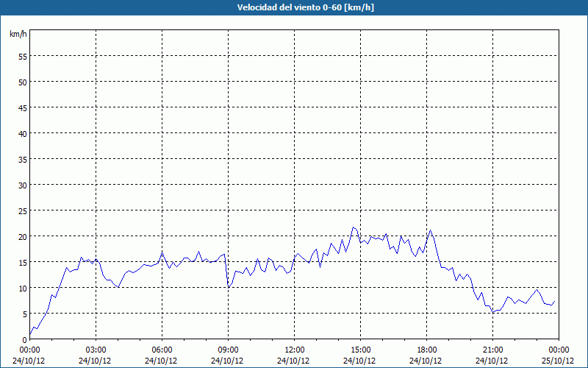
Task: Click the 40 value on the y-axis
Action: pos(23,134)
